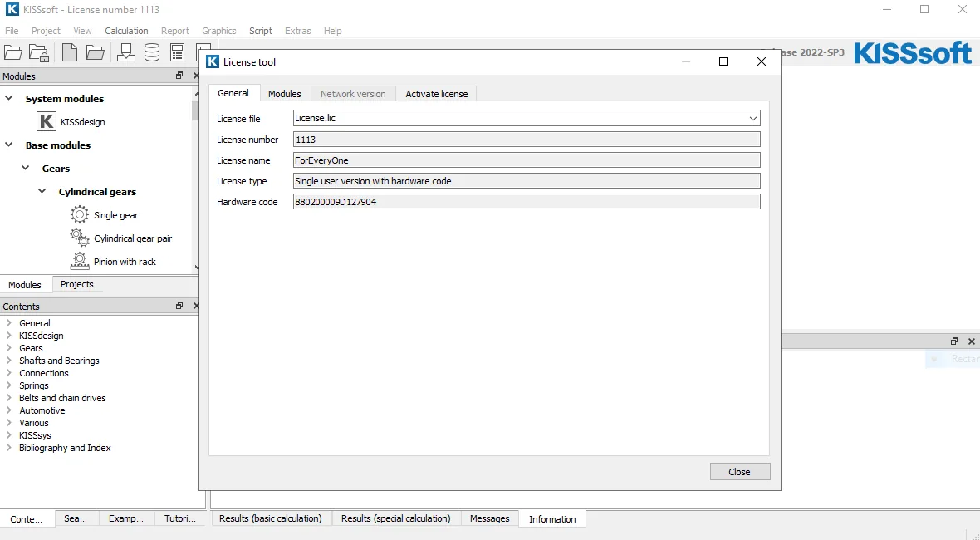This screenshot has height=540, width=980.
Task: Close the Modules panel with its X
Action: coord(196,76)
